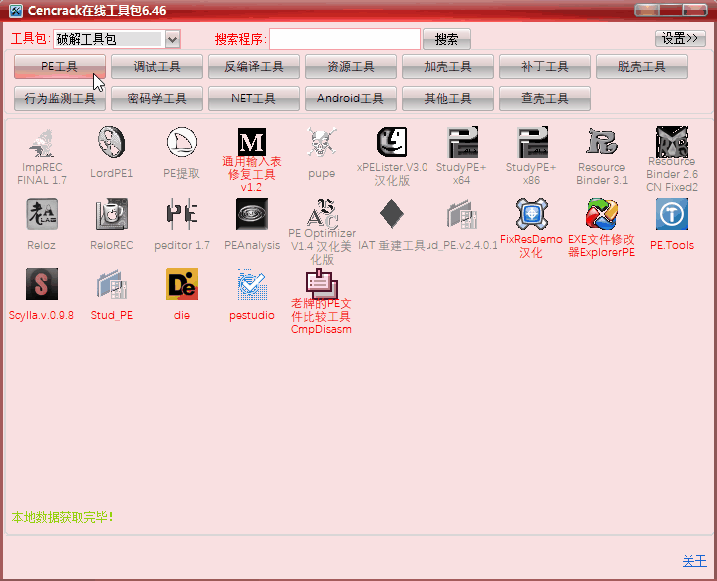Open the CmpDisasm PE文件比较工具 icon

321,283
